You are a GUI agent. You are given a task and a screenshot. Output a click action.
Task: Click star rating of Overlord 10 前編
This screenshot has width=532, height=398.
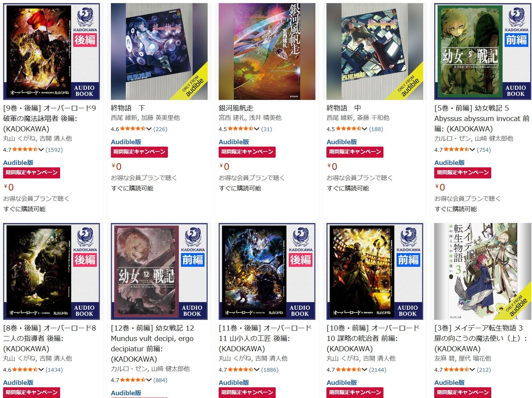pyautogui.click(x=349, y=370)
